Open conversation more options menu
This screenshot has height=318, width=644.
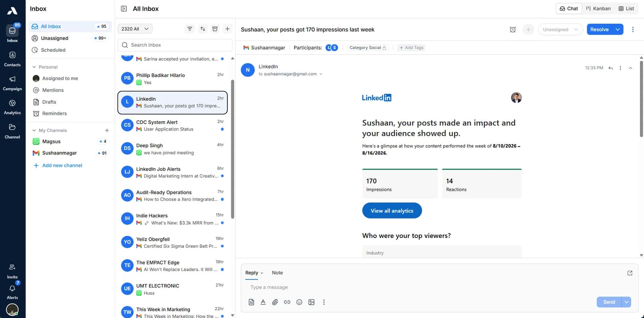pyautogui.click(x=633, y=29)
